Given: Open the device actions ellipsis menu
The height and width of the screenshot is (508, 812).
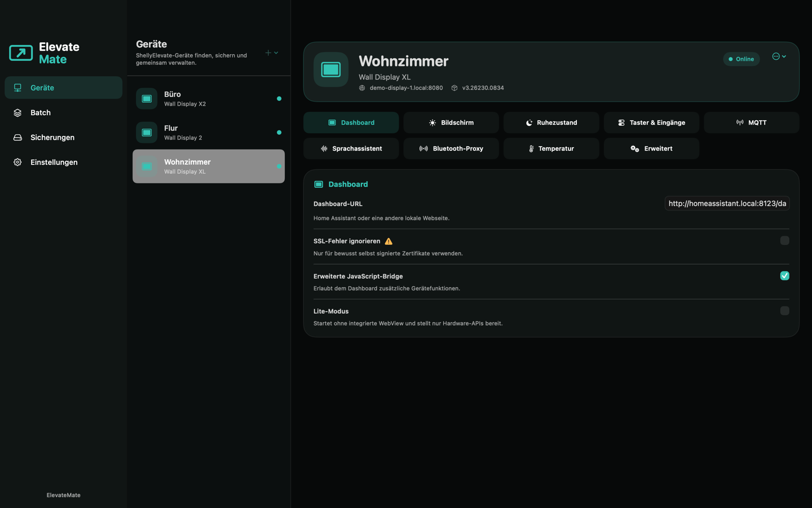Looking at the screenshot, I should click(779, 56).
